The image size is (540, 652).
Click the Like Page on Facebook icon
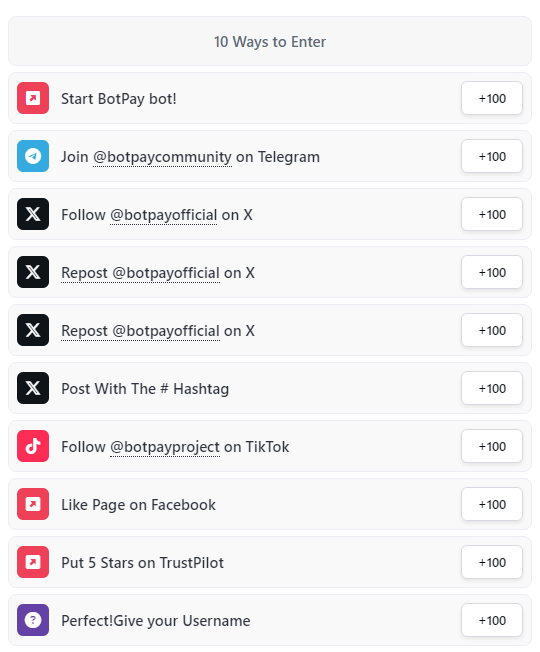click(x=33, y=504)
